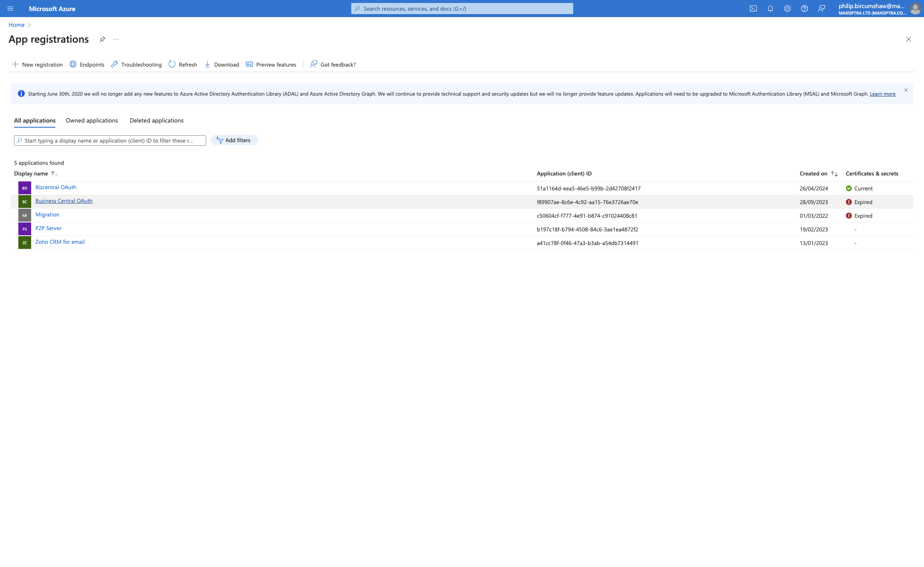Sort by Display name column
Screen dimensions: 924x567
[35, 173]
